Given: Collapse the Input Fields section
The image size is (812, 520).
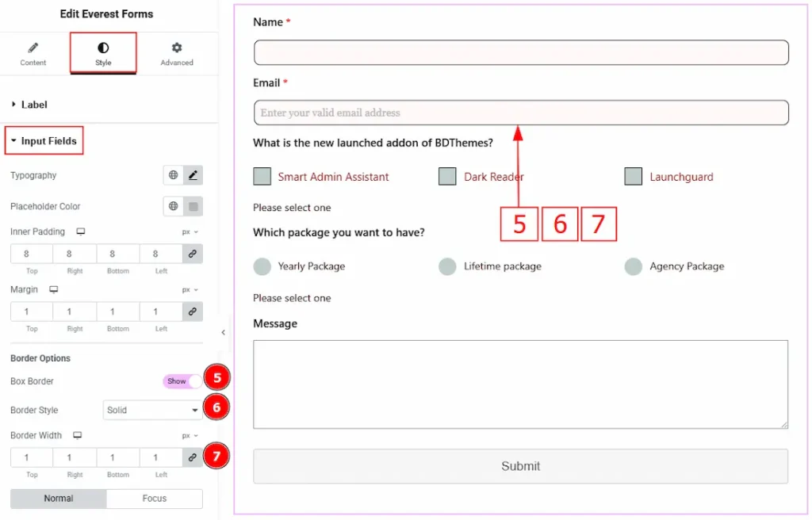Looking at the screenshot, I should pyautogui.click(x=44, y=141).
